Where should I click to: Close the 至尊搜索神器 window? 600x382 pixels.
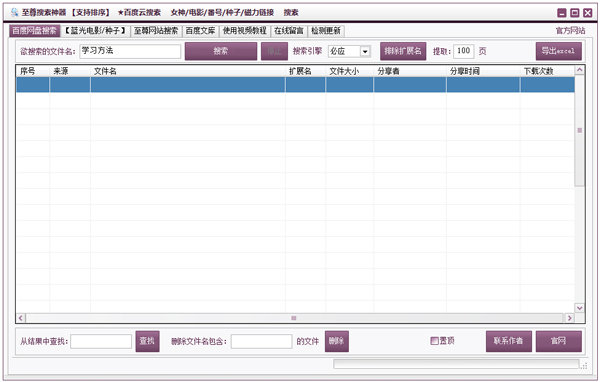click(588, 13)
